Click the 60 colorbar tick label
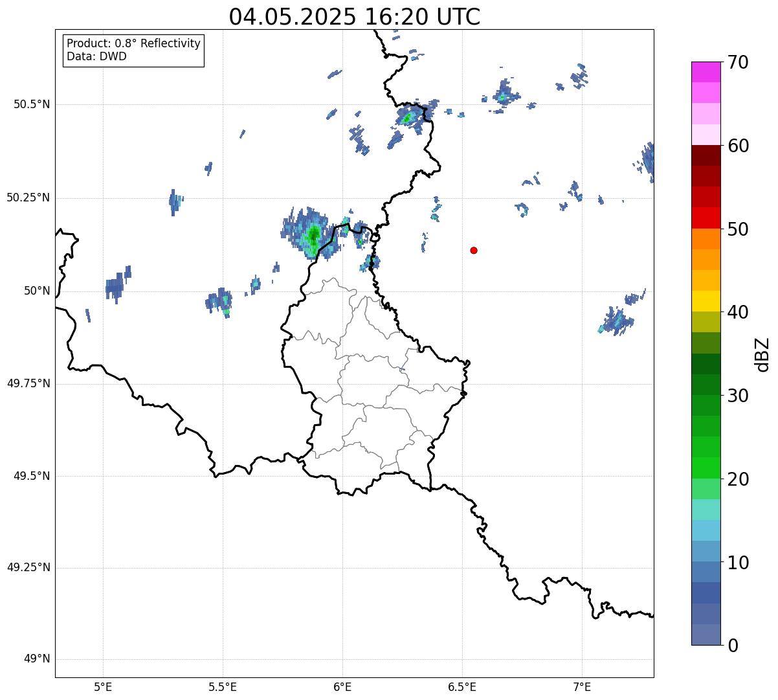778x700 pixels. [738, 146]
